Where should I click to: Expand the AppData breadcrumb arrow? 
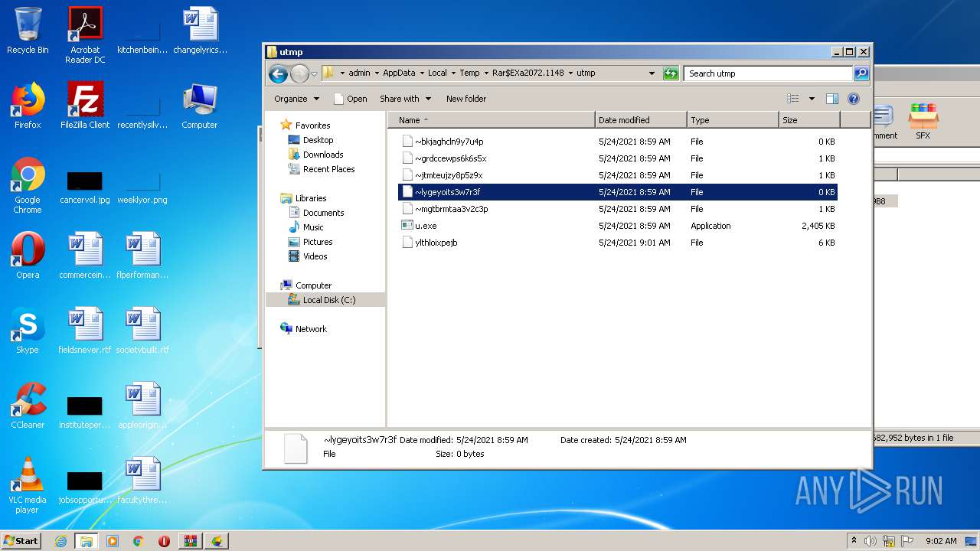[422, 73]
